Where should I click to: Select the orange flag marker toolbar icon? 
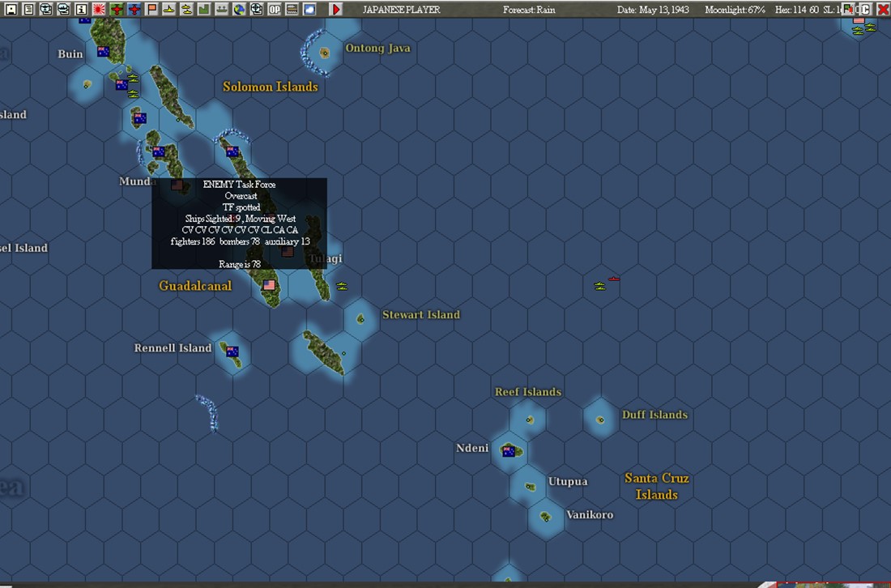pyautogui.click(x=151, y=9)
